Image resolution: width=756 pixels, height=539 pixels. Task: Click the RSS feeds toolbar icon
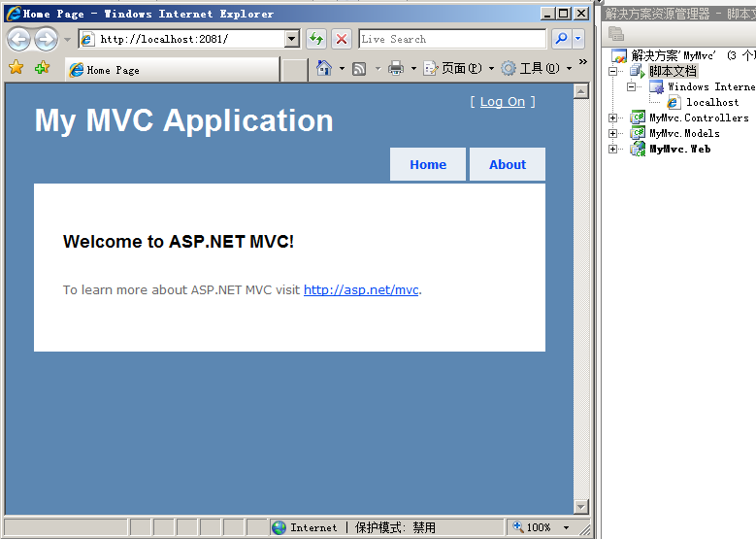[359, 68]
